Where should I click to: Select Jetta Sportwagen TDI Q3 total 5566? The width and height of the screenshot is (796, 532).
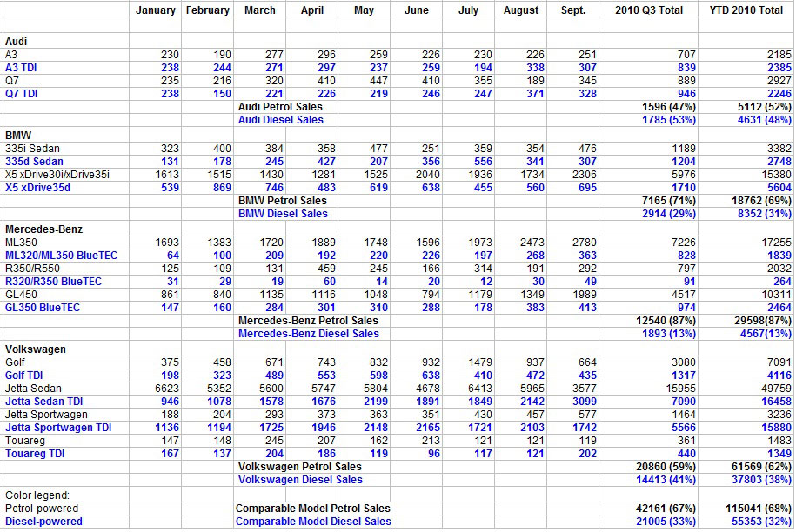click(x=683, y=428)
